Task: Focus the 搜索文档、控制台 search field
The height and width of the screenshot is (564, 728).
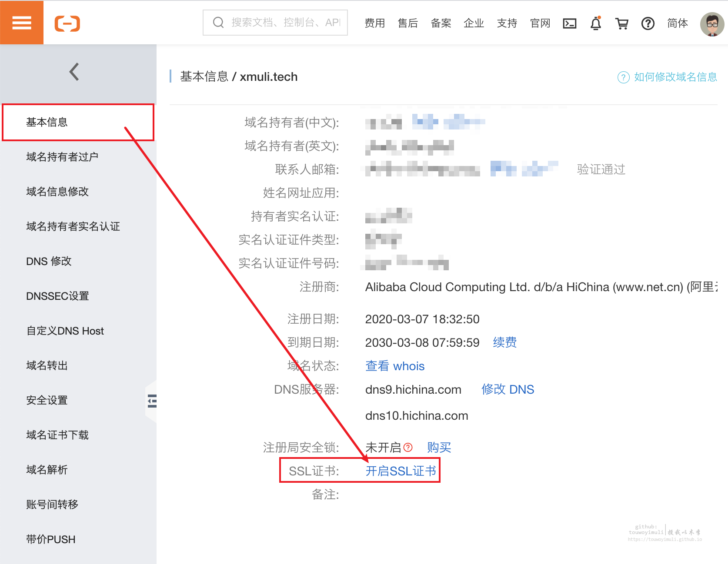Action: click(x=275, y=23)
